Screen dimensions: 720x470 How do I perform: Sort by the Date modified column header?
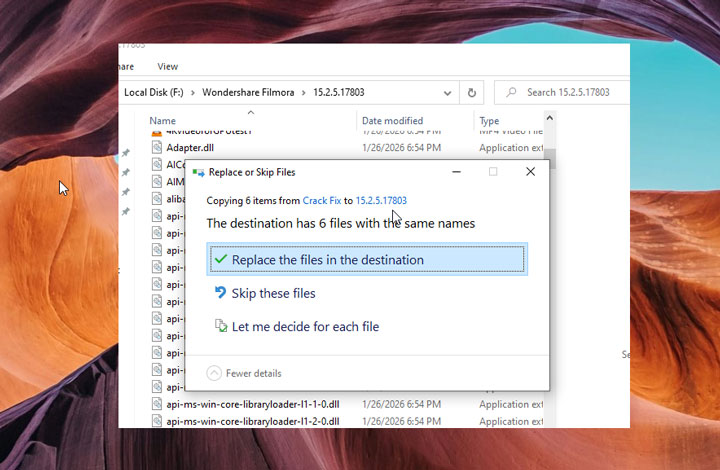coord(393,121)
